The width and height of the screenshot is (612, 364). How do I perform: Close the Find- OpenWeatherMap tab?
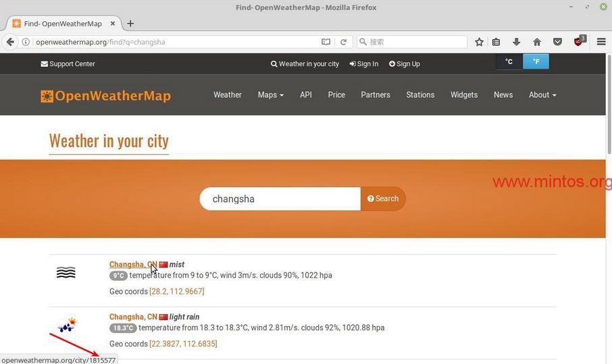click(112, 24)
